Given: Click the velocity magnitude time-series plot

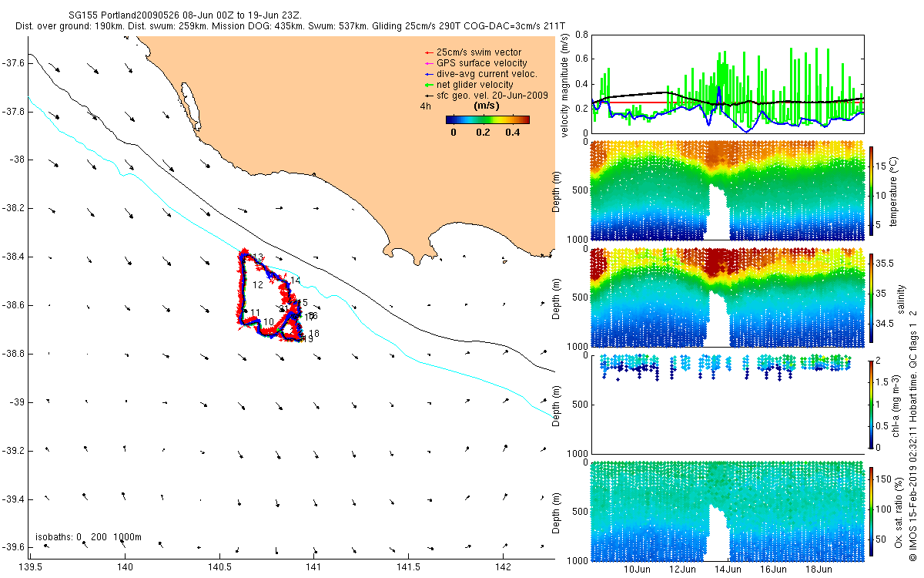Looking at the screenshot, I should 726,83.
